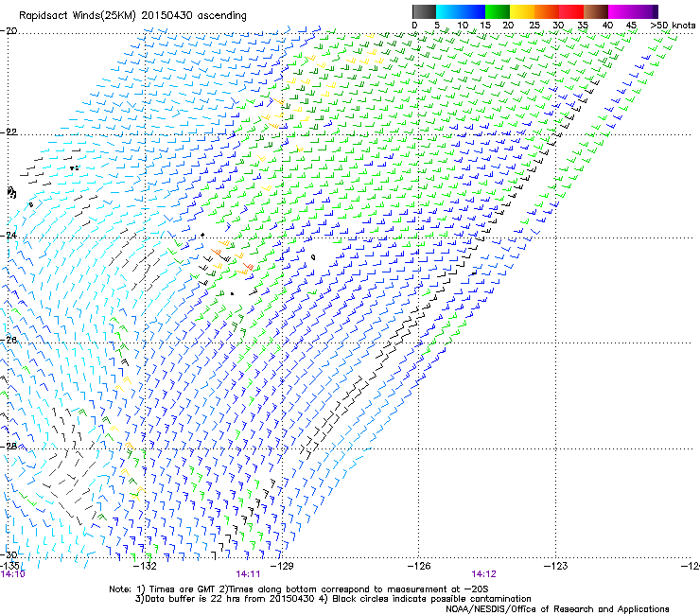Click the 'NOAA/NESDIS/Office of Research and Applications' credit
This screenshot has height=615, width=700.
(557, 609)
